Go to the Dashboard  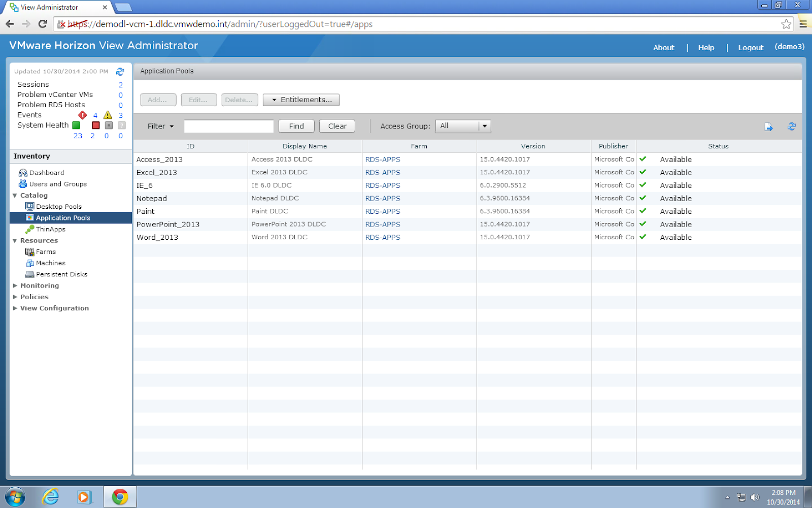[x=47, y=173]
